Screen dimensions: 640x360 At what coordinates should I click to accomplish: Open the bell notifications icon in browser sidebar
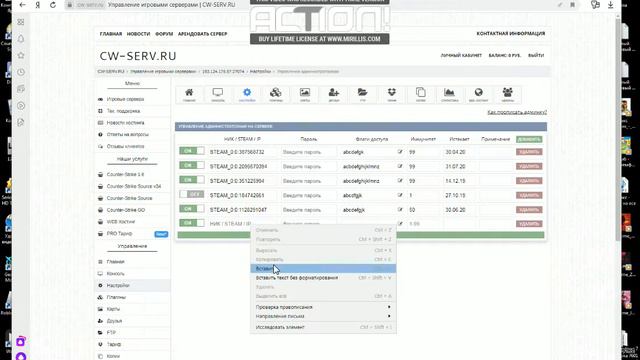point(21,39)
